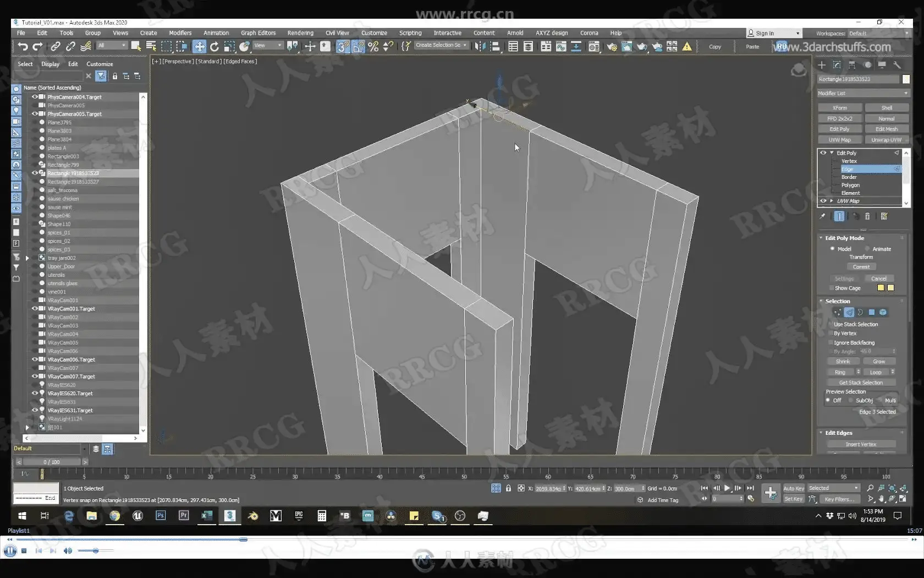
Task: Activate the Select and Uniform Scale tool
Action: pyautogui.click(x=229, y=47)
